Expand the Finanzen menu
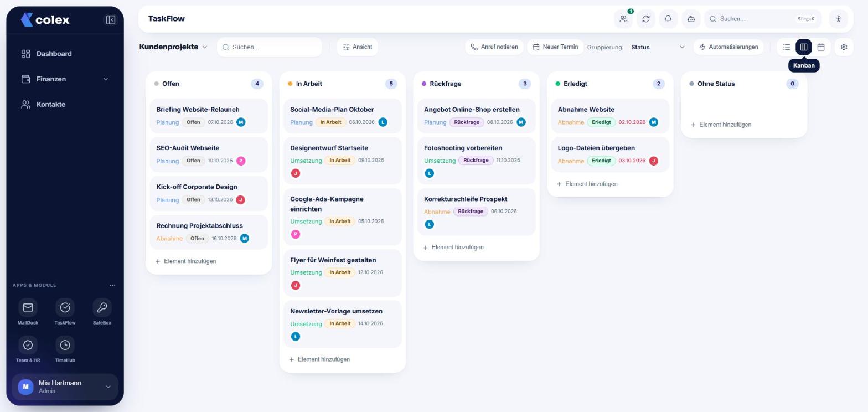Screen dimensions: 868x412 click(x=65, y=79)
